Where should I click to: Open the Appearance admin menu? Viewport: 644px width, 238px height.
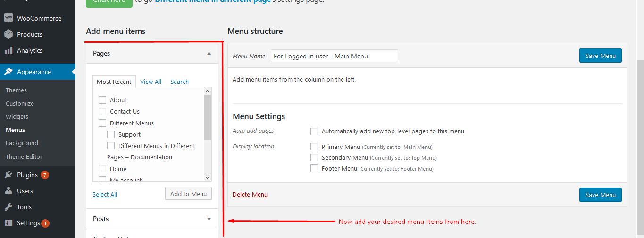coord(38,72)
